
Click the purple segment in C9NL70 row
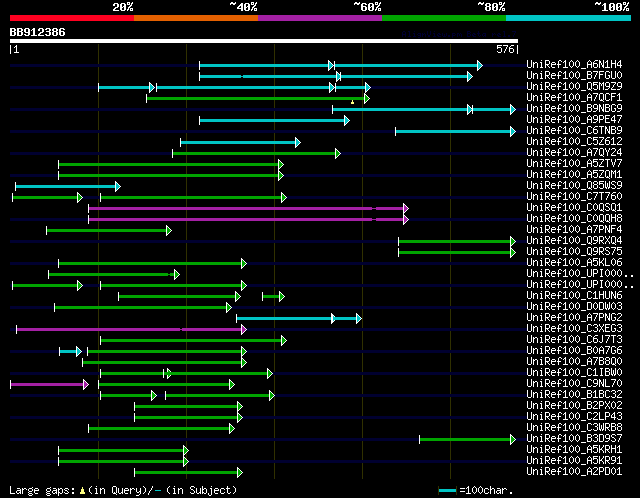point(49,385)
